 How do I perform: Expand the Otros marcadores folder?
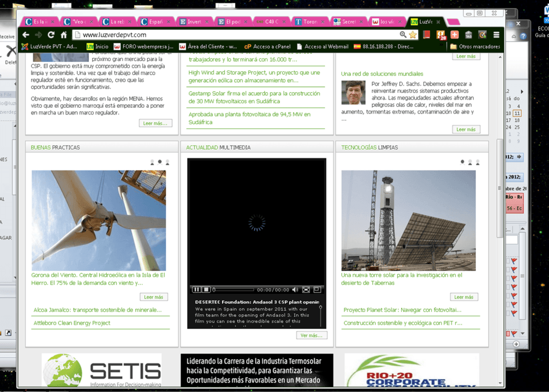[475, 46]
